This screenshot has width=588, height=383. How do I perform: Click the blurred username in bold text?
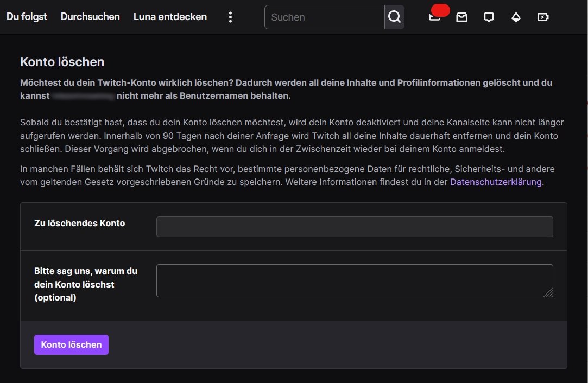pyautogui.click(x=84, y=97)
